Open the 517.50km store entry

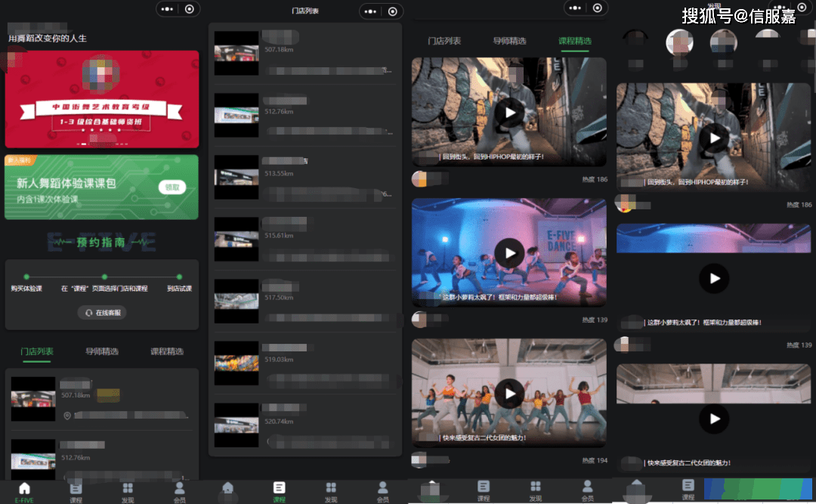[305, 301]
